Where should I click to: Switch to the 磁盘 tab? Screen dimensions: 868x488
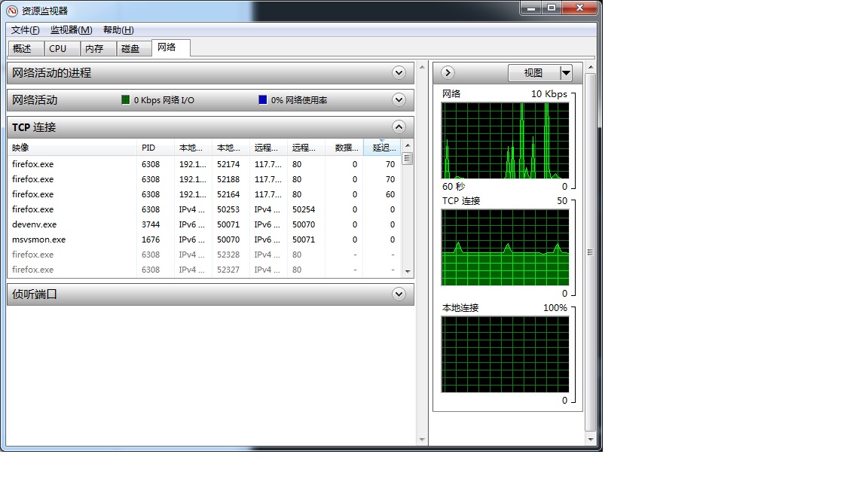pyautogui.click(x=130, y=48)
